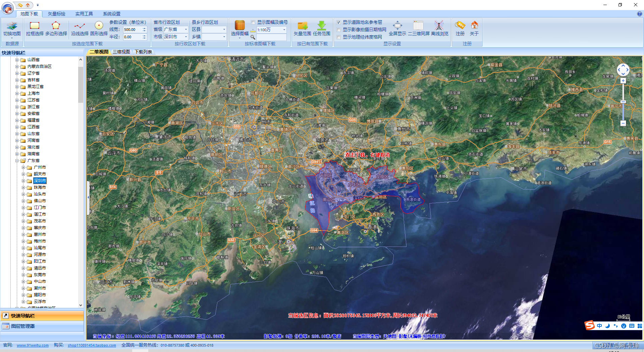This screenshot has width=644, height=352.
Task: Switch to the 二维视图 tab
Action: pyautogui.click(x=99, y=52)
